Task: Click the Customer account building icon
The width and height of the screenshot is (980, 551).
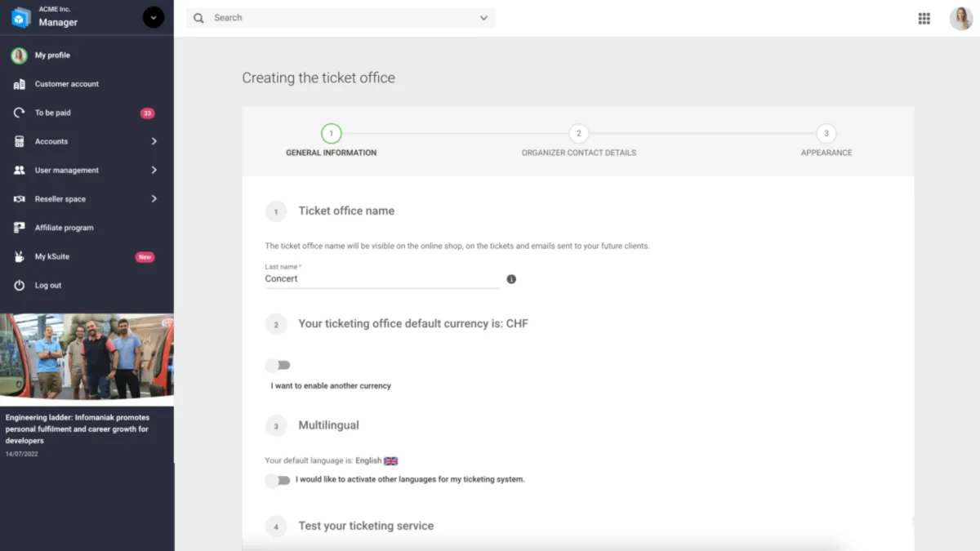Action: pyautogui.click(x=20, y=84)
